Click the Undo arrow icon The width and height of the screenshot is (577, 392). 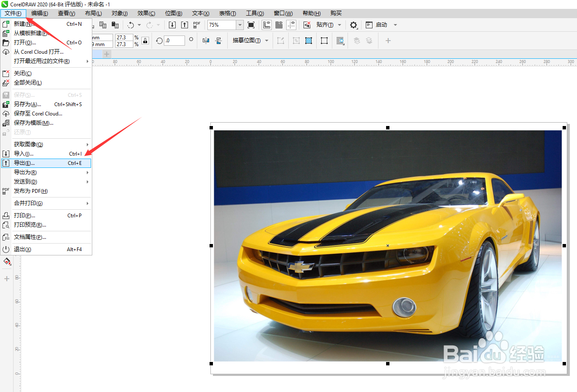click(x=131, y=25)
